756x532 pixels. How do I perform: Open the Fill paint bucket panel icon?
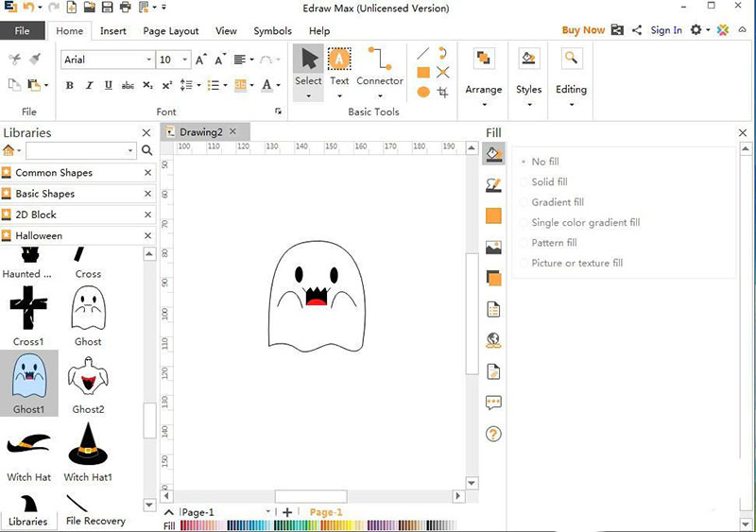pyautogui.click(x=493, y=154)
